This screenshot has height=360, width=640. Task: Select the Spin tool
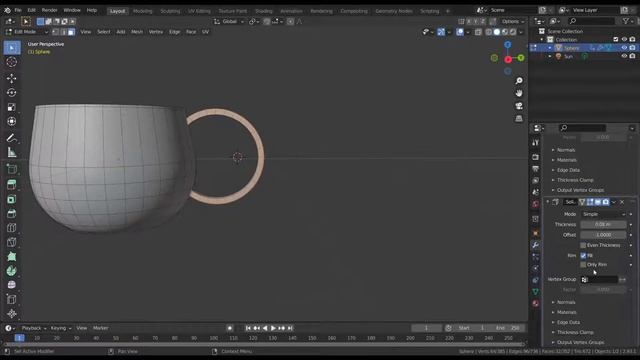12,271
